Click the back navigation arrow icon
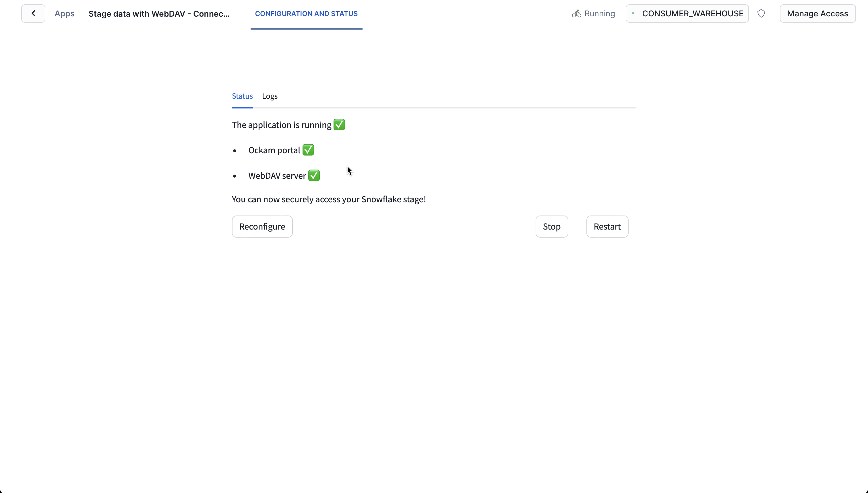 [33, 13]
